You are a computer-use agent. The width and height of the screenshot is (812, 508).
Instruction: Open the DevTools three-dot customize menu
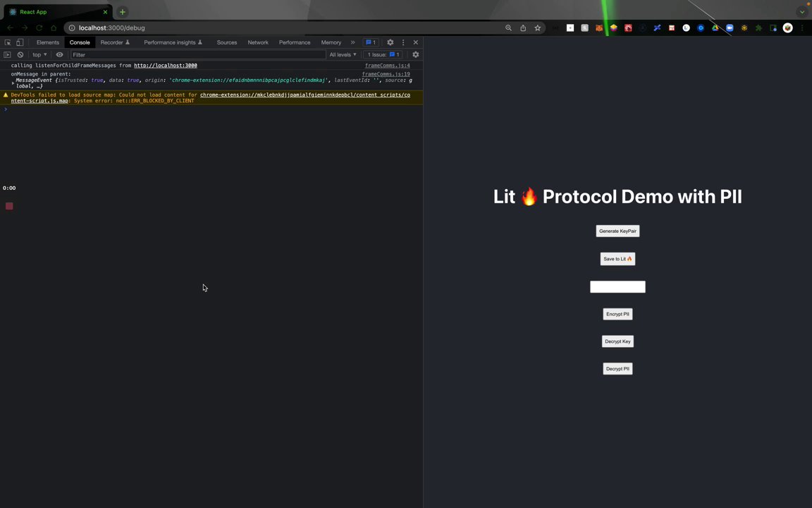tap(403, 42)
